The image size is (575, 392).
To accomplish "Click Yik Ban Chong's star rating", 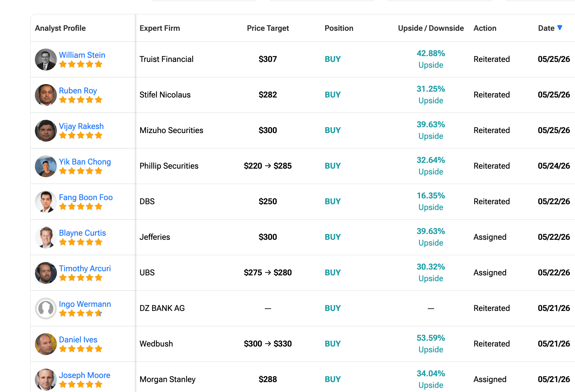I will click(x=81, y=171).
